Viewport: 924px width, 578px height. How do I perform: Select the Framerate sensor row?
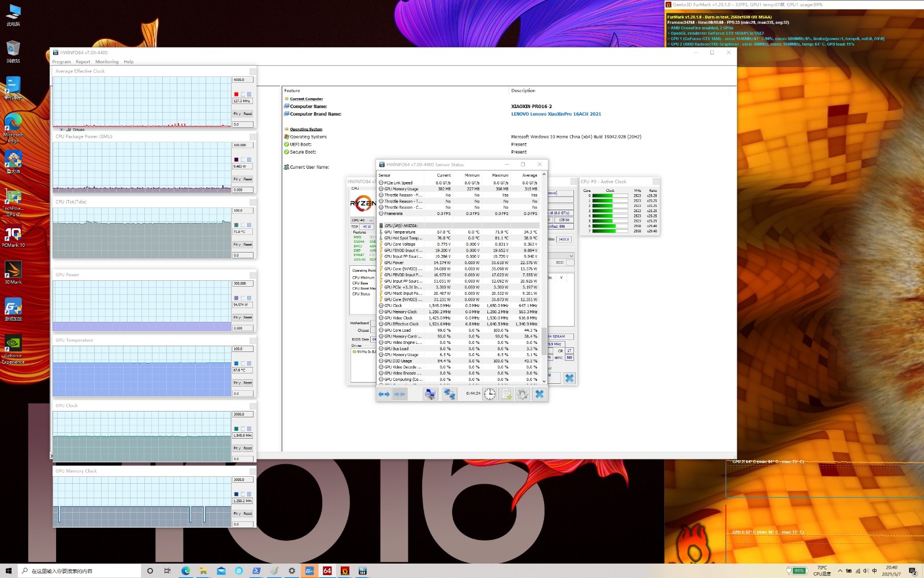pyautogui.click(x=460, y=213)
